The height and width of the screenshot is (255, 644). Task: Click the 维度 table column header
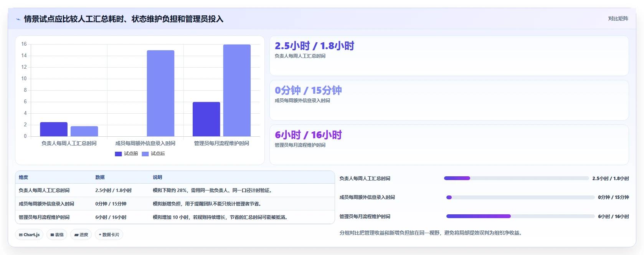pos(23,177)
